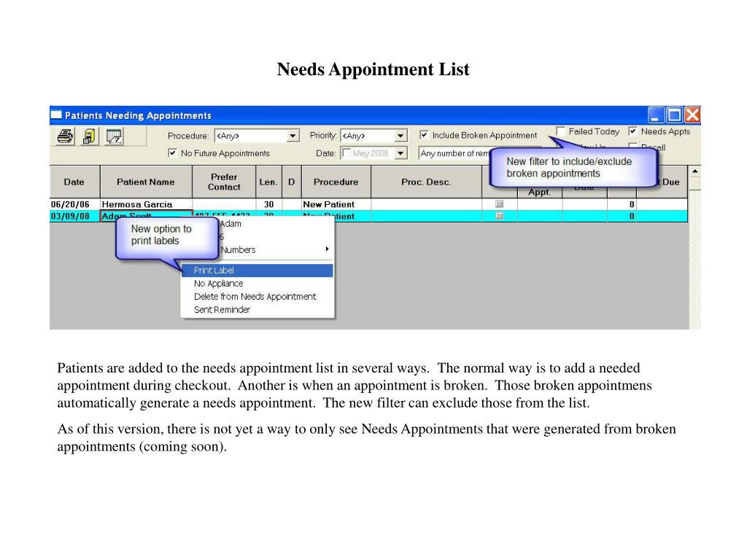Expand the Numbers submenu arrow
Screen dimensions: 747x560
click(327, 249)
